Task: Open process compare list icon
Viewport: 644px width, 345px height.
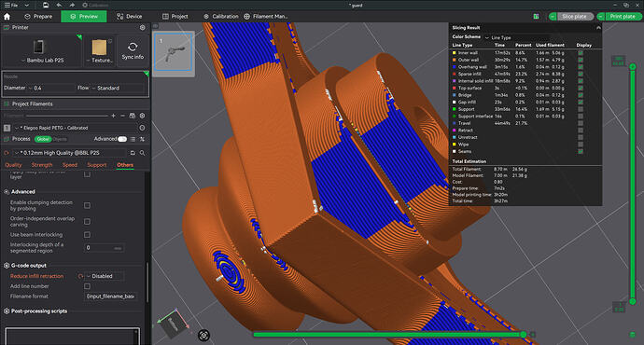Action: (x=133, y=139)
